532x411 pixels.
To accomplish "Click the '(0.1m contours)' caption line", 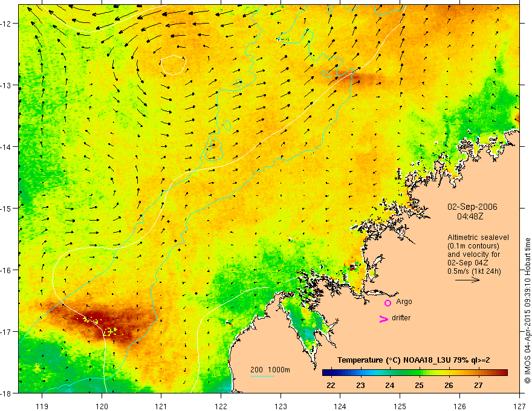I will pyautogui.click(x=473, y=246).
